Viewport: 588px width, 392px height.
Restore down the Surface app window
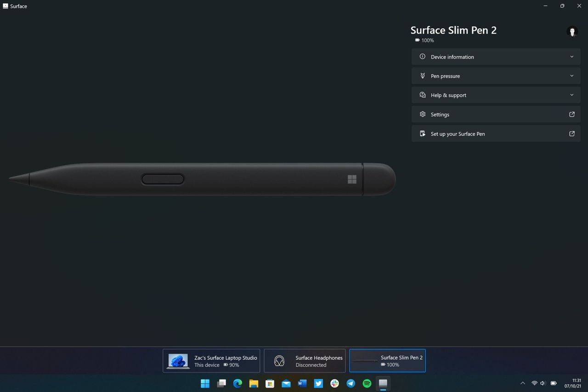(x=562, y=6)
